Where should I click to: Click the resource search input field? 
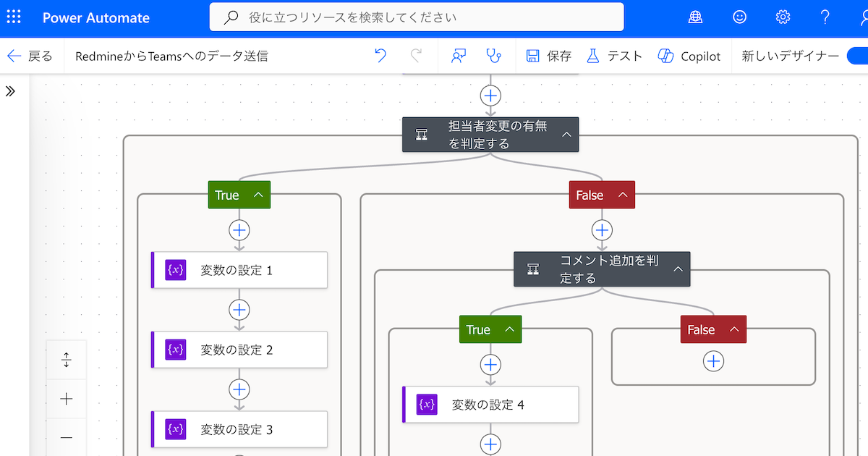417,17
